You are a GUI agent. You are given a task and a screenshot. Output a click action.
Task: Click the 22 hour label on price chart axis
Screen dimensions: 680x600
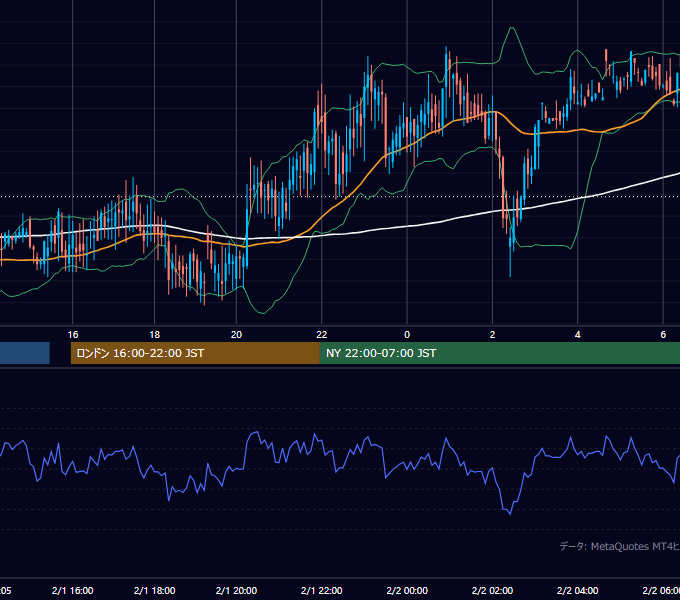[x=321, y=335]
